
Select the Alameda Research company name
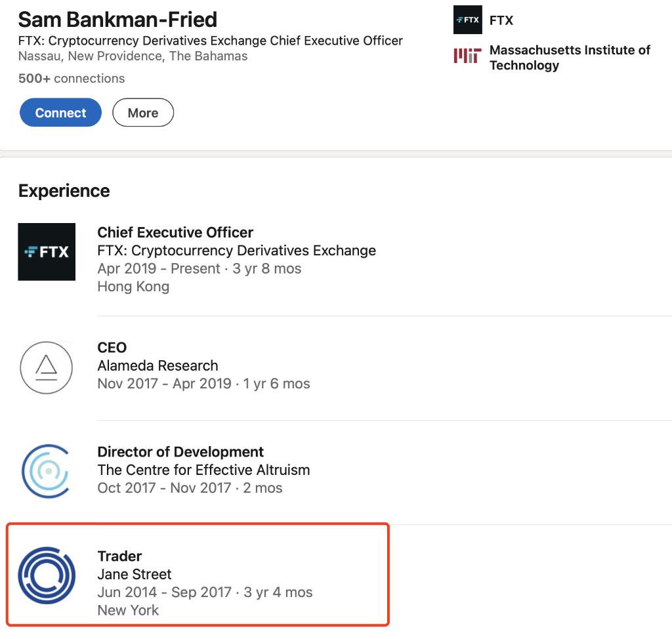click(x=157, y=365)
